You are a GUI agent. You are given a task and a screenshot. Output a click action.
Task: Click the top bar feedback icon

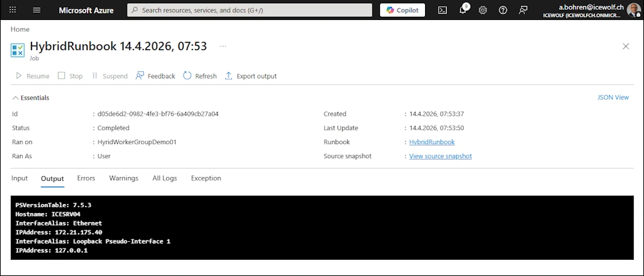point(523,10)
